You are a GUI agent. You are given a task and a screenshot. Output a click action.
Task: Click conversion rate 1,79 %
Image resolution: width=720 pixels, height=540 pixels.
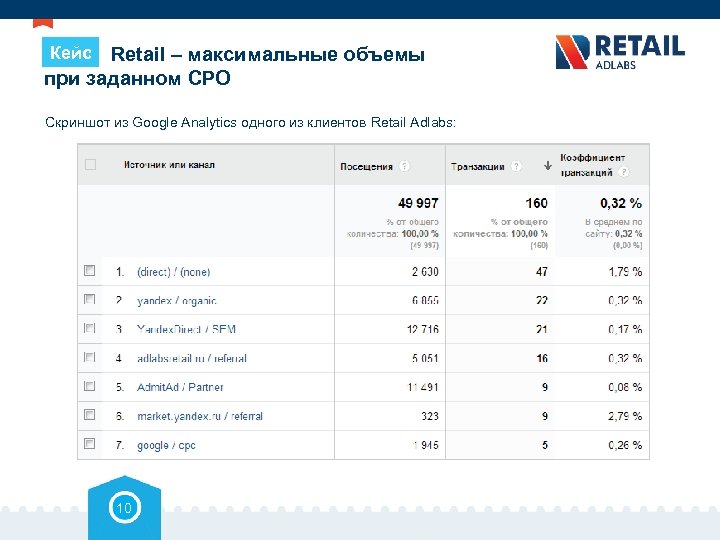[x=625, y=272]
